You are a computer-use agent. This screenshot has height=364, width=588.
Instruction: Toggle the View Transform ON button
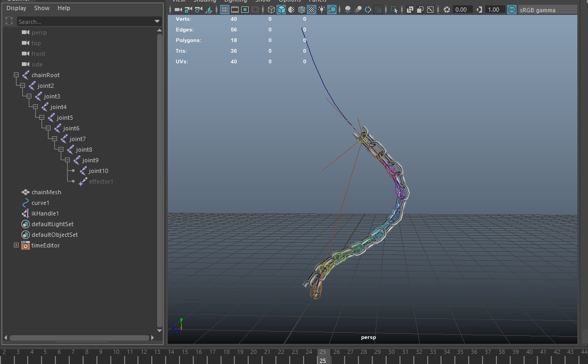[x=512, y=10]
